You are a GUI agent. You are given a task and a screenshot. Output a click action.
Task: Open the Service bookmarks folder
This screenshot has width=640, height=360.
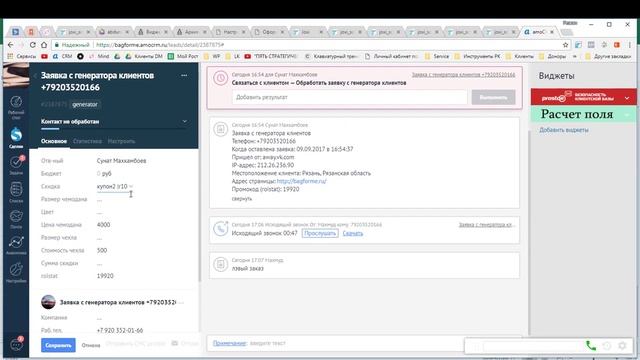[437, 56]
